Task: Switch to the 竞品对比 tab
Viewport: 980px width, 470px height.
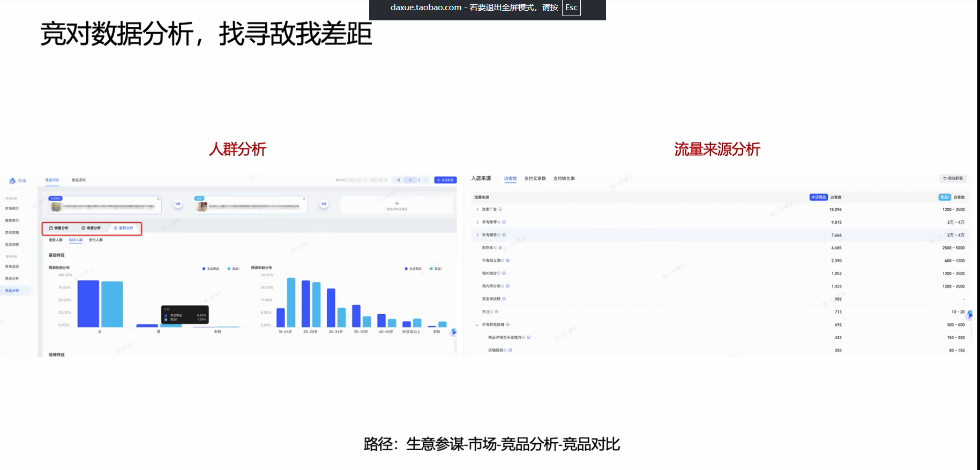Action: tap(52, 180)
